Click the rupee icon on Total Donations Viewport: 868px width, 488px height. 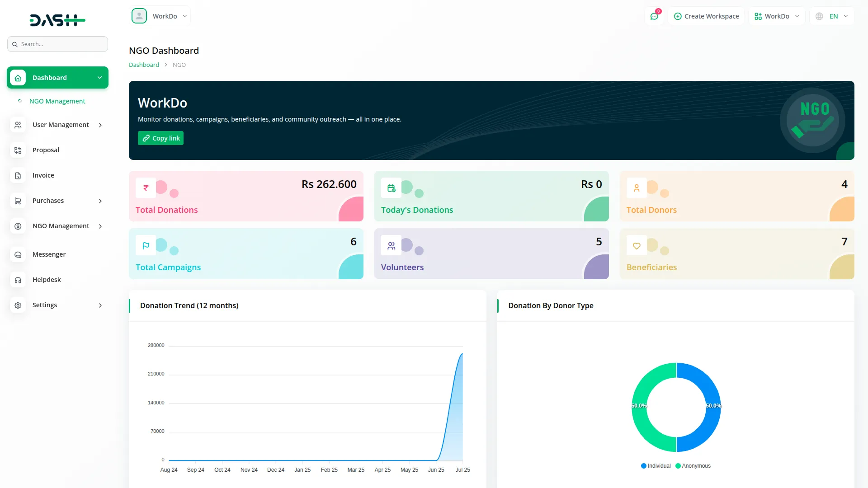click(146, 188)
